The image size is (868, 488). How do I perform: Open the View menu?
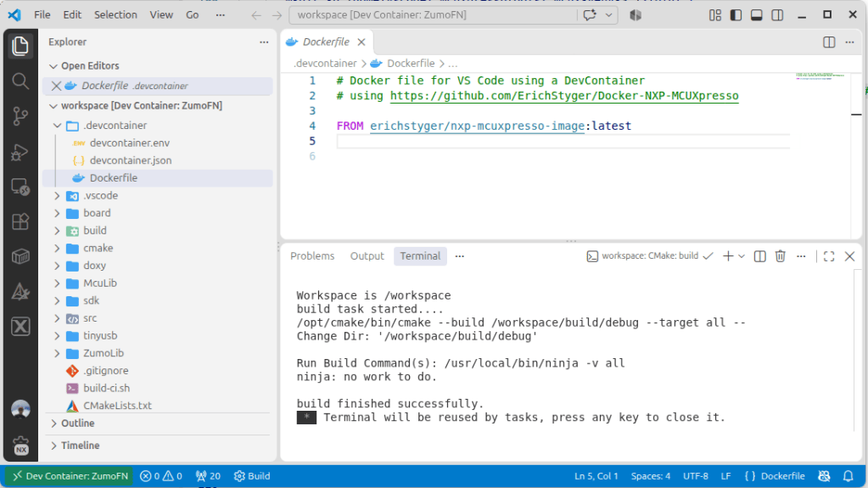[x=161, y=15]
